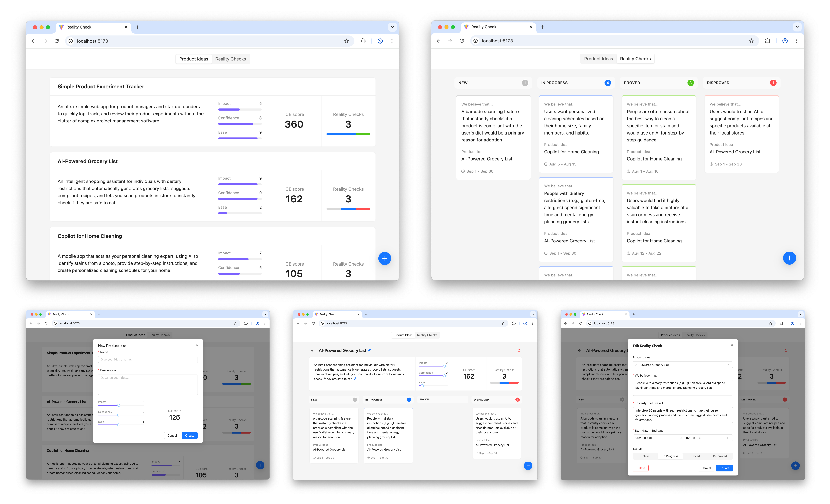Switch to Reality Checks tab in ICE score 360 window

tap(230, 59)
